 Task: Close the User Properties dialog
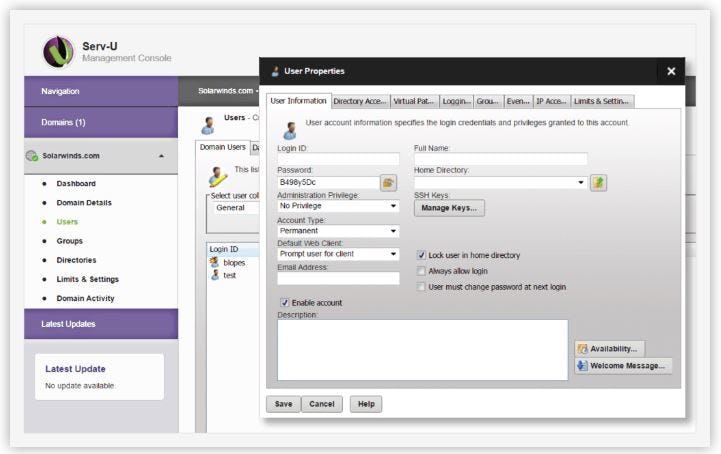671,71
